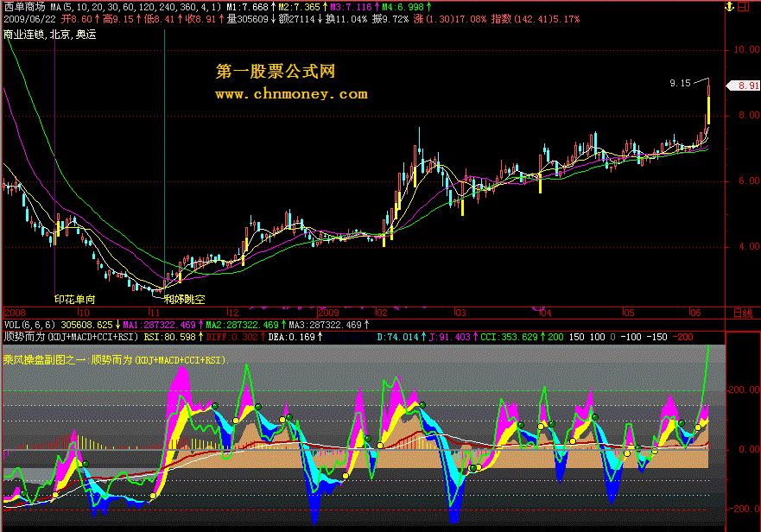The width and height of the screenshot is (761, 532).
Task: Click the 印花单向 event marker label
Action: (x=75, y=300)
